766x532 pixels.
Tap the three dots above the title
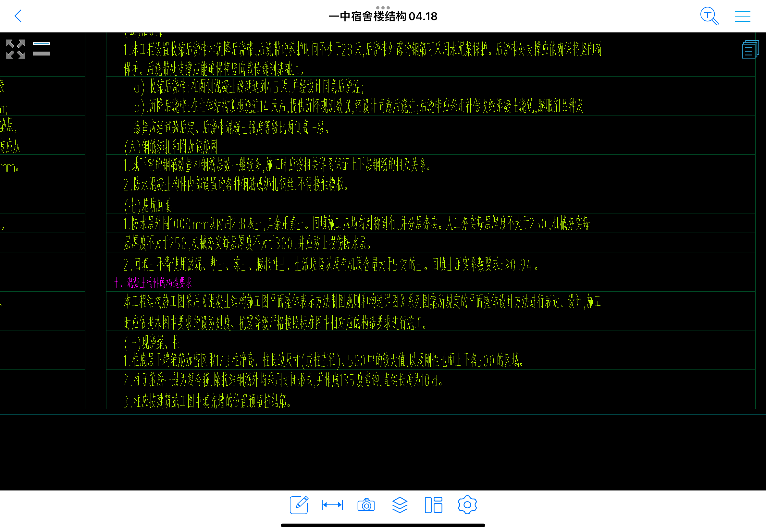pyautogui.click(x=383, y=7)
